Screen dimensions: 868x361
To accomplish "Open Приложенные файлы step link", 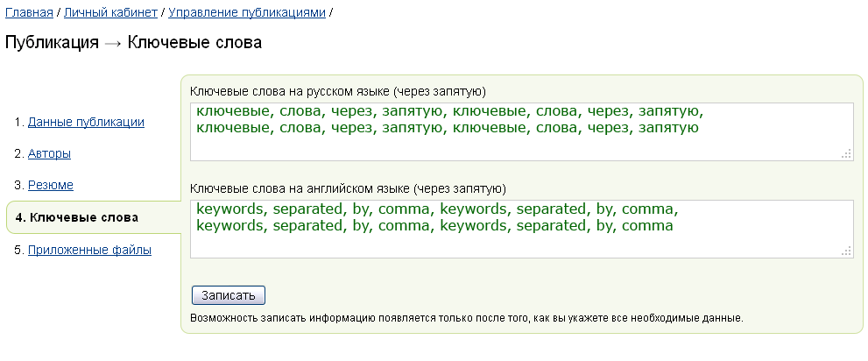I will [x=89, y=251].
